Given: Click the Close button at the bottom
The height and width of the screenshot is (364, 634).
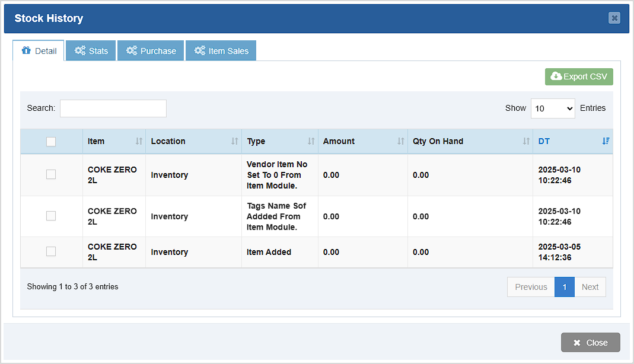Looking at the screenshot, I should tap(590, 342).
